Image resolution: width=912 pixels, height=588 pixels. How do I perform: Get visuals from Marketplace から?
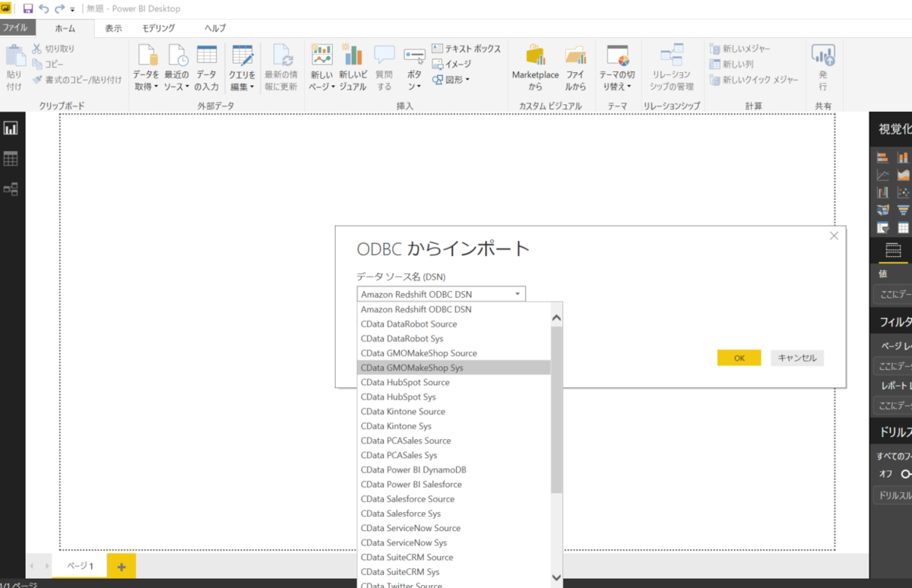[x=534, y=65]
